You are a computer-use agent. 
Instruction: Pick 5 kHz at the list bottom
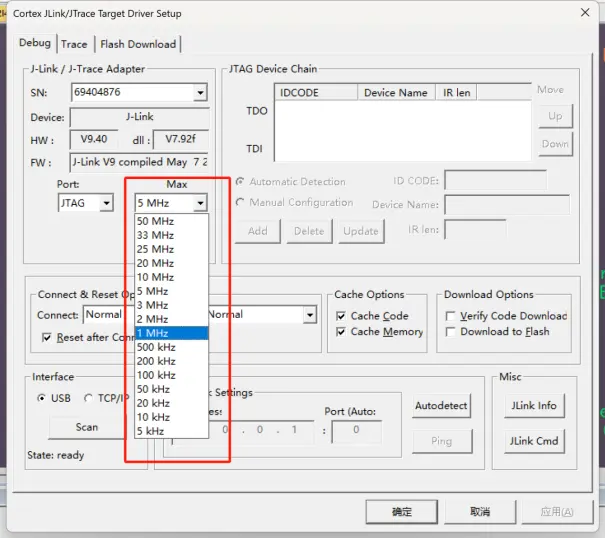point(171,431)
